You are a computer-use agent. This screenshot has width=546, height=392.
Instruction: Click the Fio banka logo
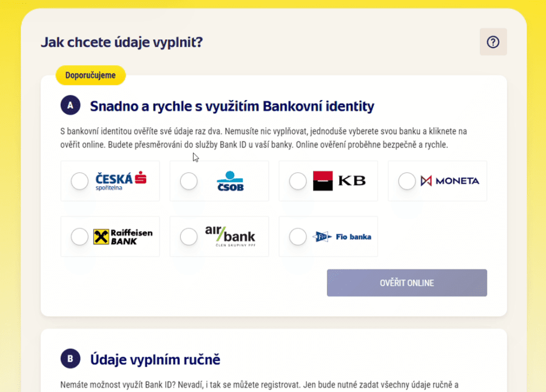click(342, 237)
